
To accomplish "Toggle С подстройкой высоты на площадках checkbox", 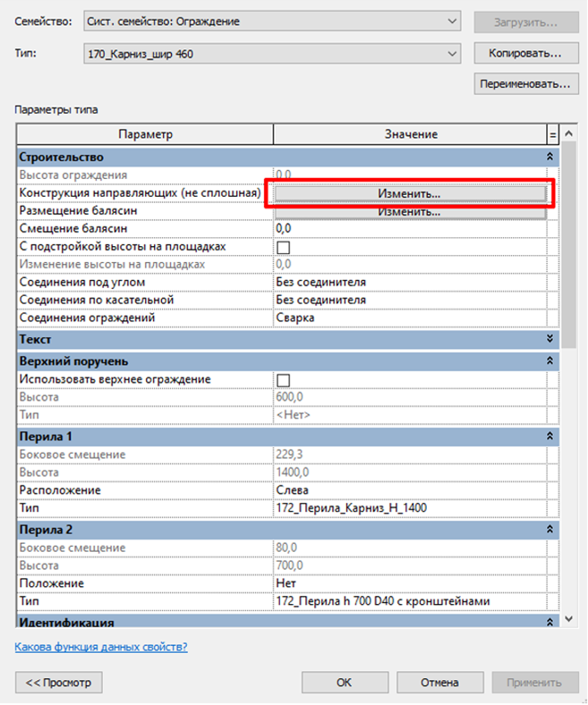I will (x=284, y=247).
